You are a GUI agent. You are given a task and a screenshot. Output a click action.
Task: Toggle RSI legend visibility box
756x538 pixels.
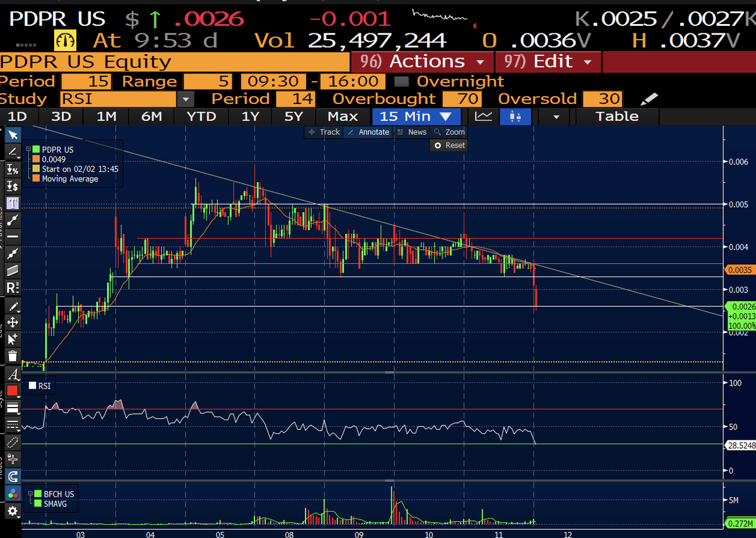(33, 386)
